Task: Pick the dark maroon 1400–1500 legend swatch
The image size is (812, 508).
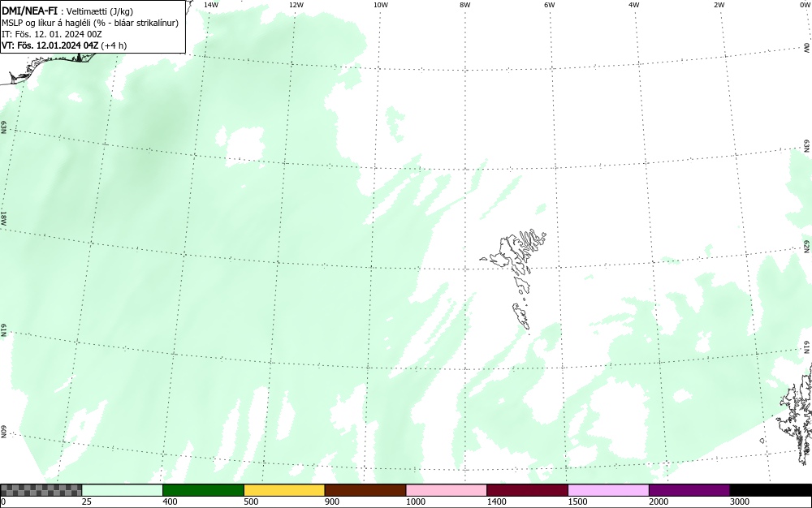Action: point(527,490)
